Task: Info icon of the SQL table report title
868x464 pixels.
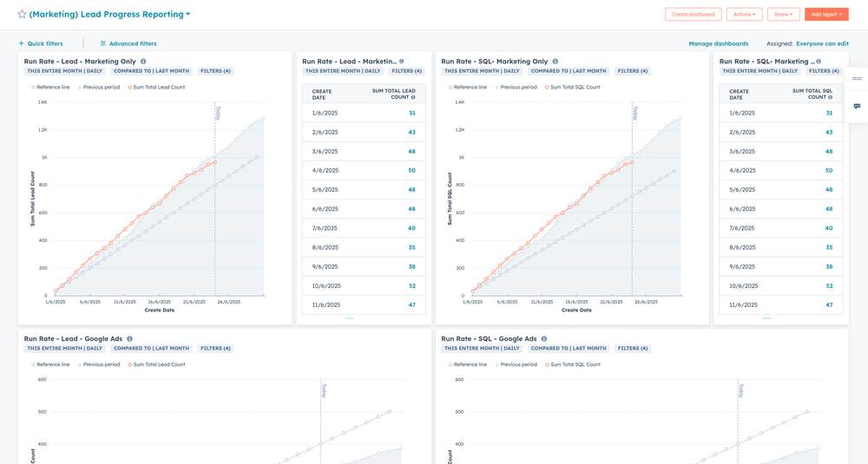Action: 819,62
